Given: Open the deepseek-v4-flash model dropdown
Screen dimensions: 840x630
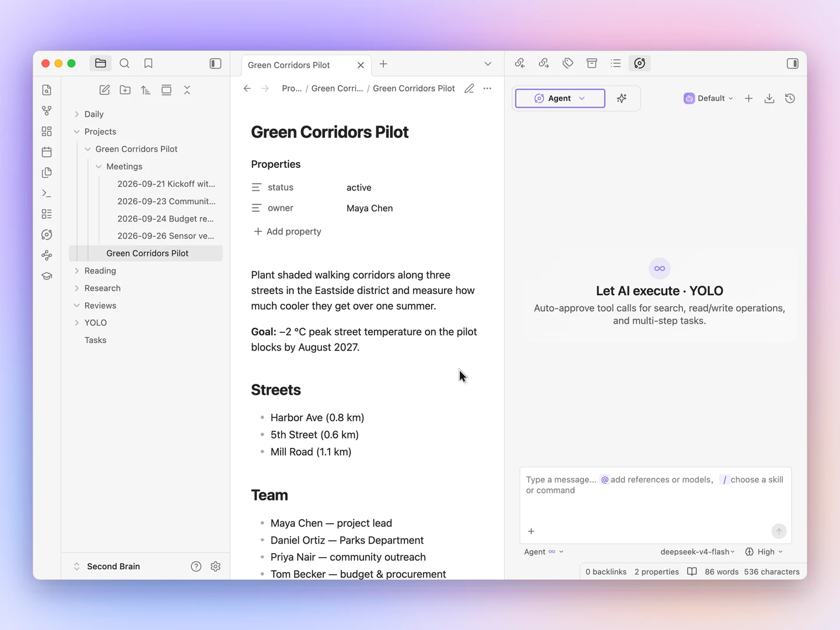Looking at the screenshot, I should pyautogui.click(x=697, y=552).
